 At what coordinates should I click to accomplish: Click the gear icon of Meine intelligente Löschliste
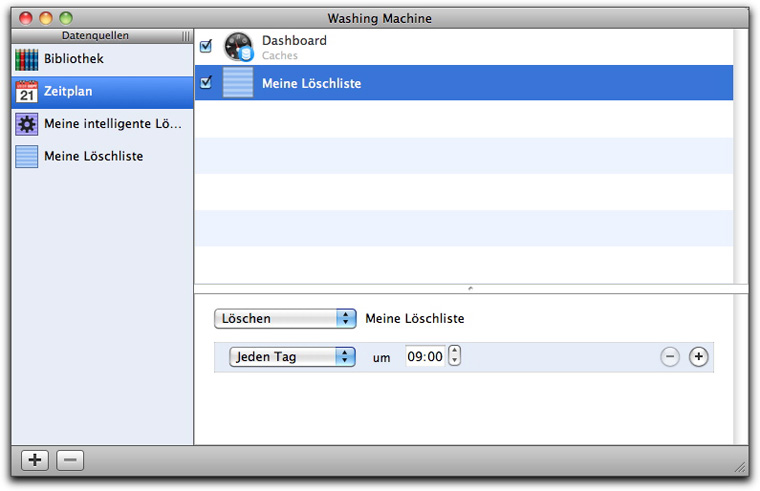pyautogui.click(x=27, y=124)
